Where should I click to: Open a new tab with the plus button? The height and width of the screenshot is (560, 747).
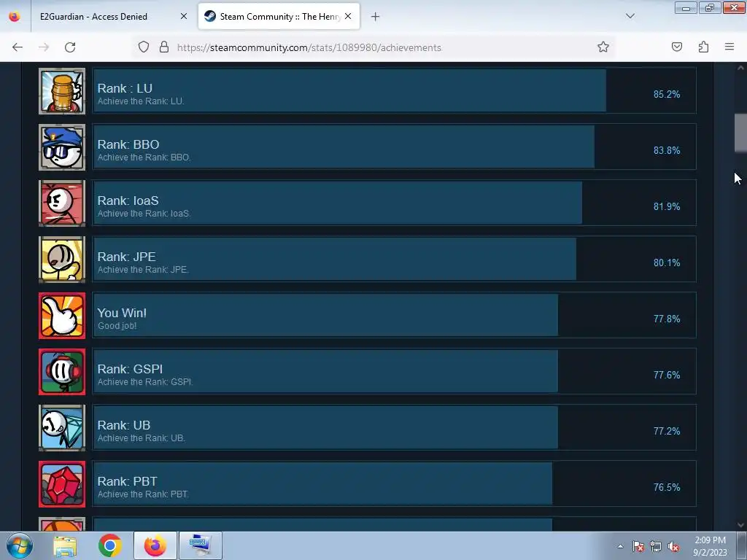376,17
